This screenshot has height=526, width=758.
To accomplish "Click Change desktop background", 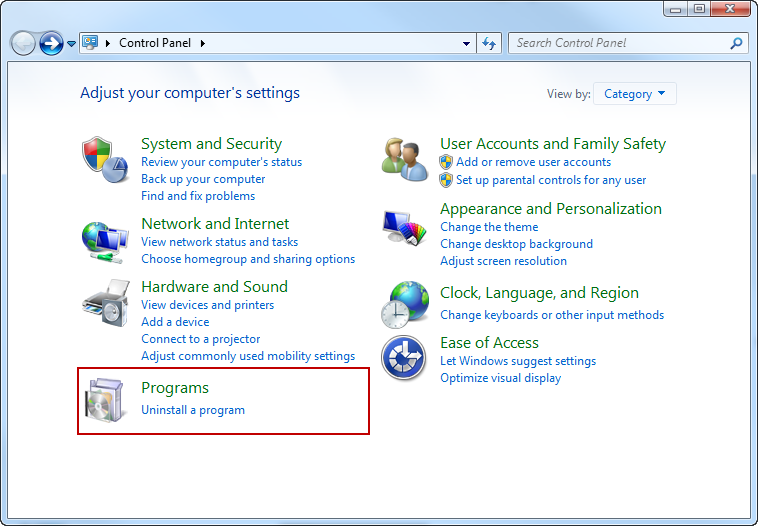I will point(516,244).
